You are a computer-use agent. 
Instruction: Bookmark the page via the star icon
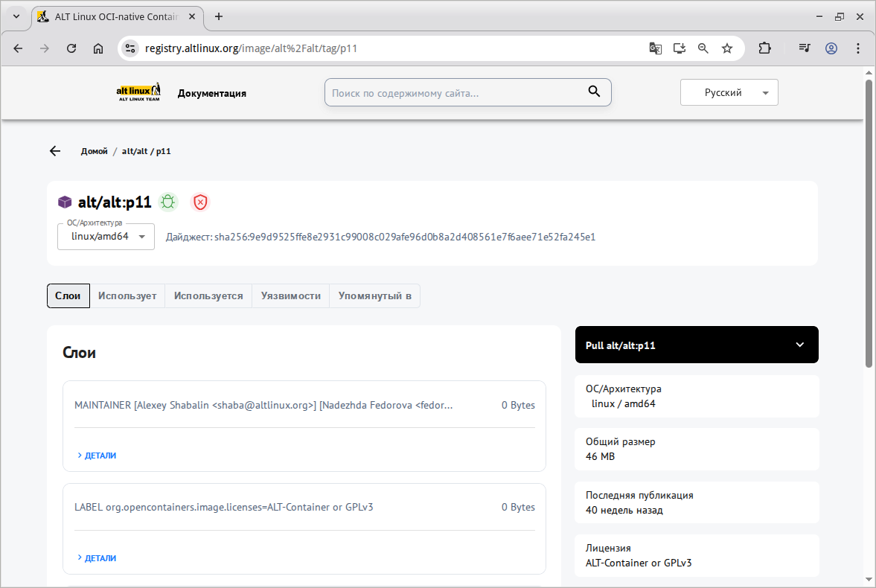coord(727,48)
